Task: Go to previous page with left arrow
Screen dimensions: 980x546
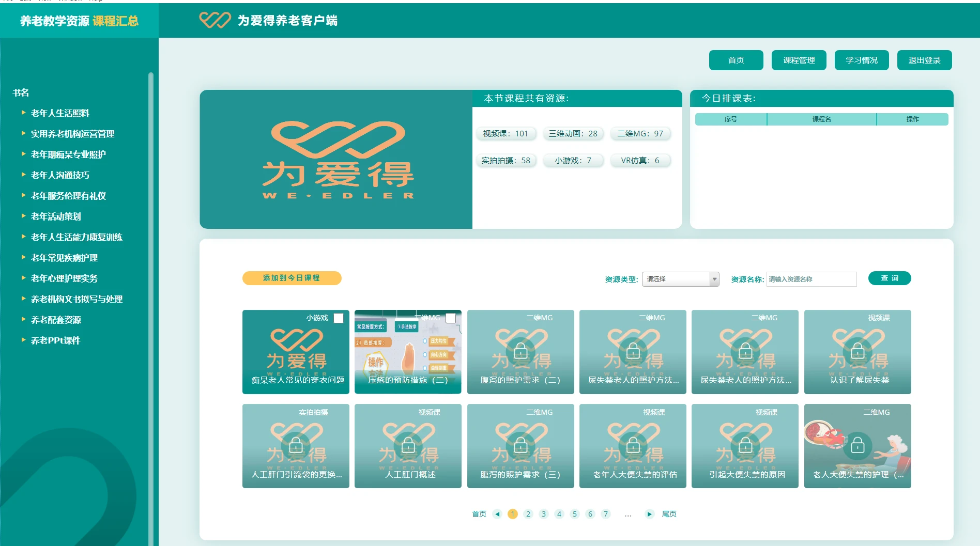Action: point(497,514)
